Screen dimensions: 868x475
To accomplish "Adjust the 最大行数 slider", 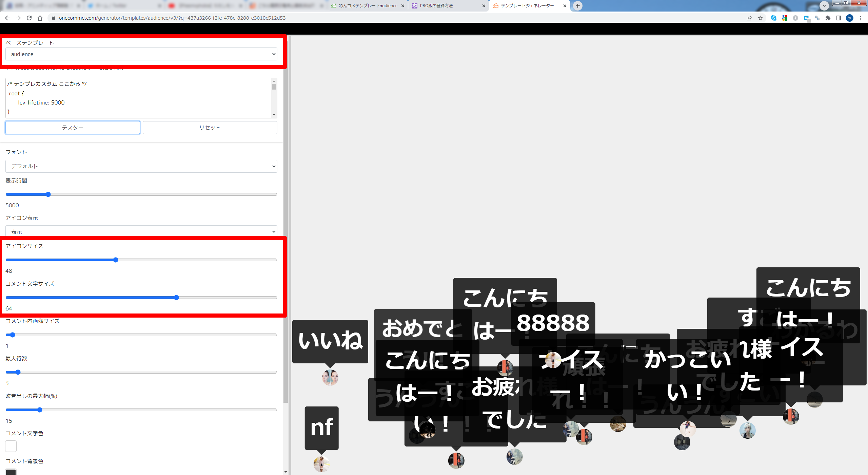I will [141, 372].
